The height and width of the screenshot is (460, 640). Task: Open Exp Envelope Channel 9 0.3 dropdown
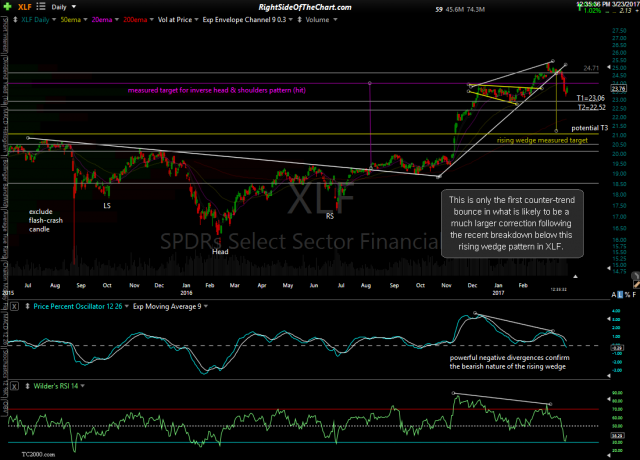pyautogui.click(x=291, y=20)
